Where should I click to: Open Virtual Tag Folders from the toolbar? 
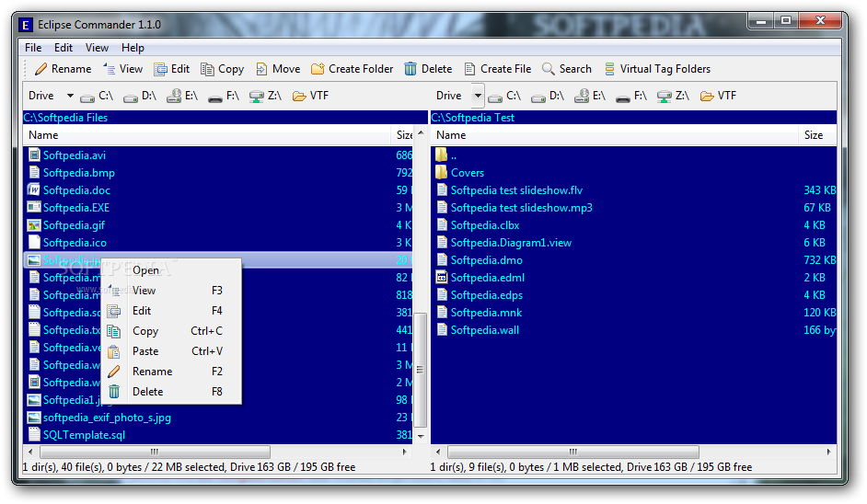[x=657, y=69]
